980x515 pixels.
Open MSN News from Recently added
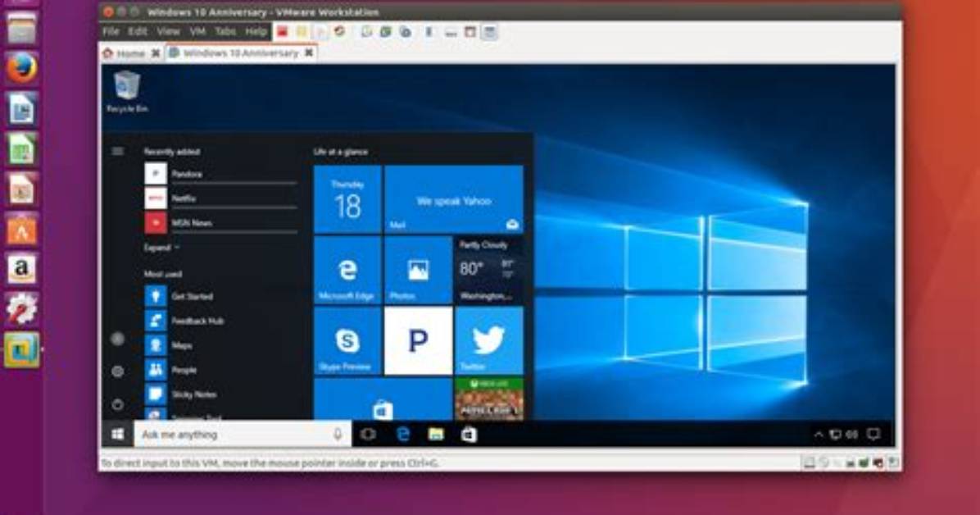pyautogui.click(x=220, y=223)
